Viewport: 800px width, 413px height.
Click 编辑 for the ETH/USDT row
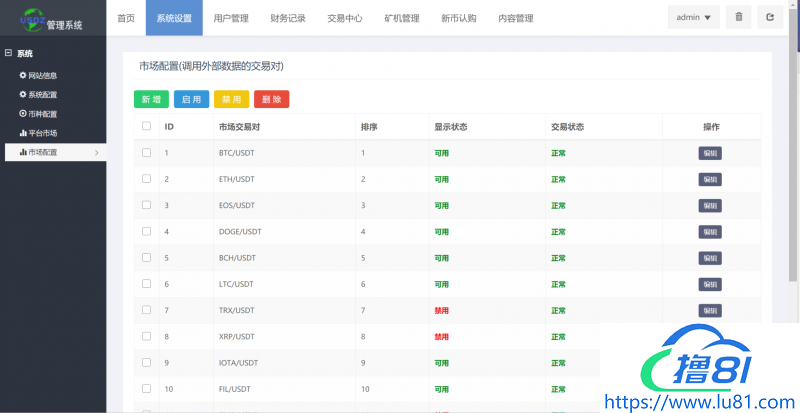(710, 179)
